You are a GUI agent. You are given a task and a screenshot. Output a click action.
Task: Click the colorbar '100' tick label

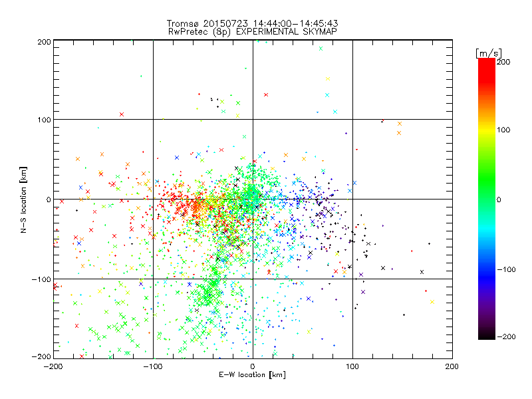[503, 130]
